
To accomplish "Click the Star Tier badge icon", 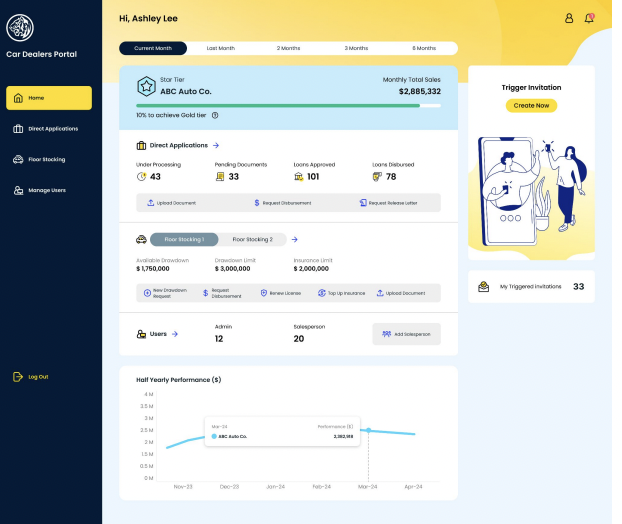I will pos(146,86).
